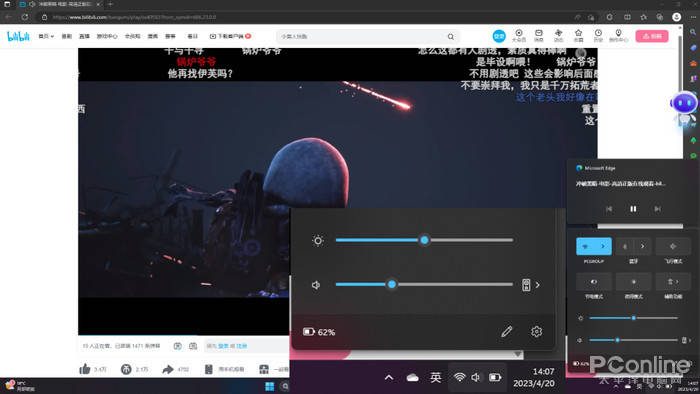
Task: Open the 赛事 navigation item
Action: tap(170, 36)
